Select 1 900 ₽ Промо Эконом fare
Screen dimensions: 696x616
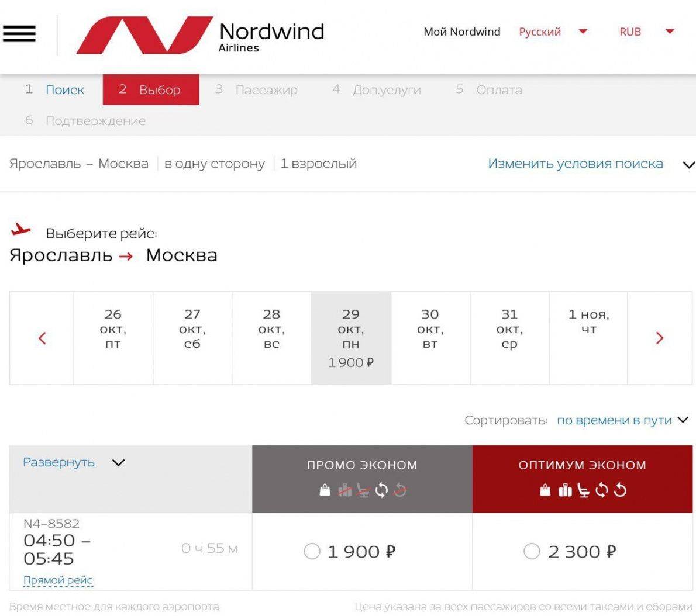tap(312, 551)
